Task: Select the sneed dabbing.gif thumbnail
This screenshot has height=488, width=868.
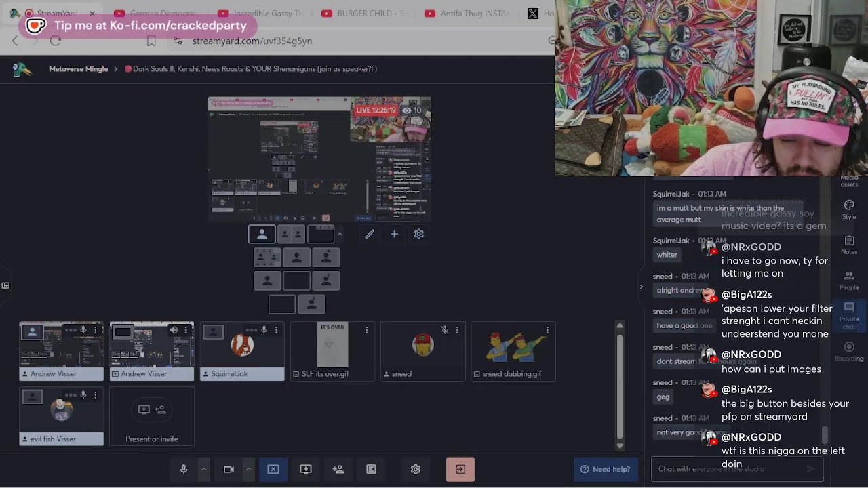Action: [513, 346]
